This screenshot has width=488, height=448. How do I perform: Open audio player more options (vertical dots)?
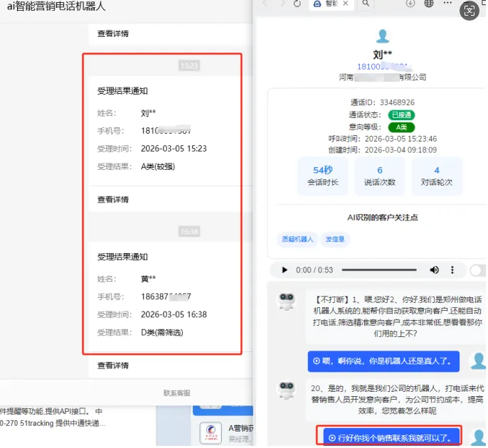(x=452, y=270)
